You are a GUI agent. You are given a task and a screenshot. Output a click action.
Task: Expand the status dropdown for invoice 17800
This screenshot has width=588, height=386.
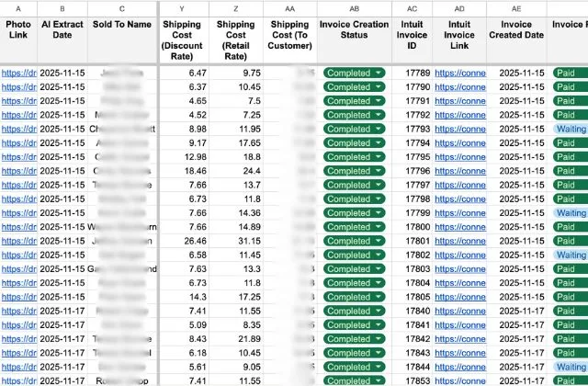pyautogui.click(x=379, y=227)
